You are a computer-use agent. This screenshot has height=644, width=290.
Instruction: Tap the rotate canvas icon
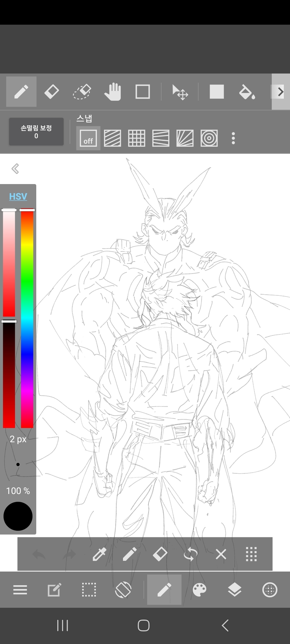123,590
